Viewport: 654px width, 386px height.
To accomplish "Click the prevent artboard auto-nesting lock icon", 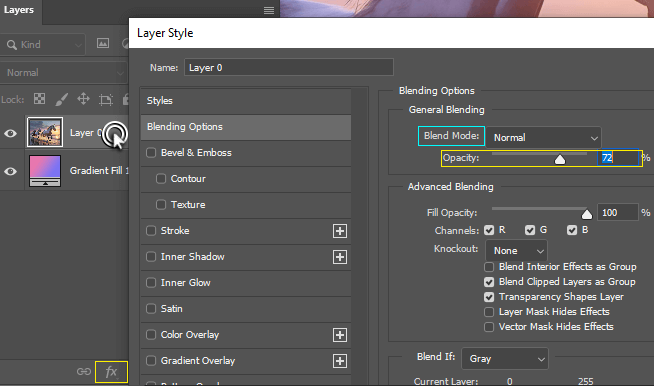I will (106, 99).
